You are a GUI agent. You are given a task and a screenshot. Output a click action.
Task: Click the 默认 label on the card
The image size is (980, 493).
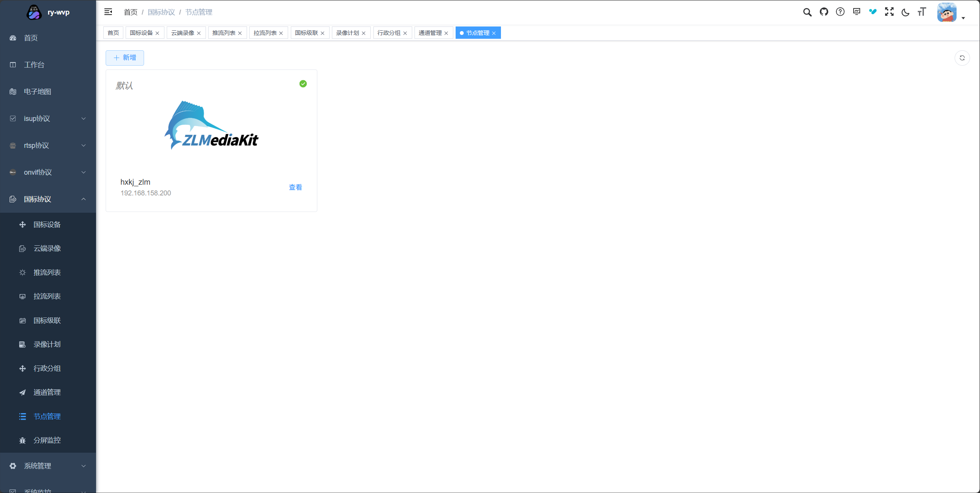pyautogui.click(x=124, y=86)
